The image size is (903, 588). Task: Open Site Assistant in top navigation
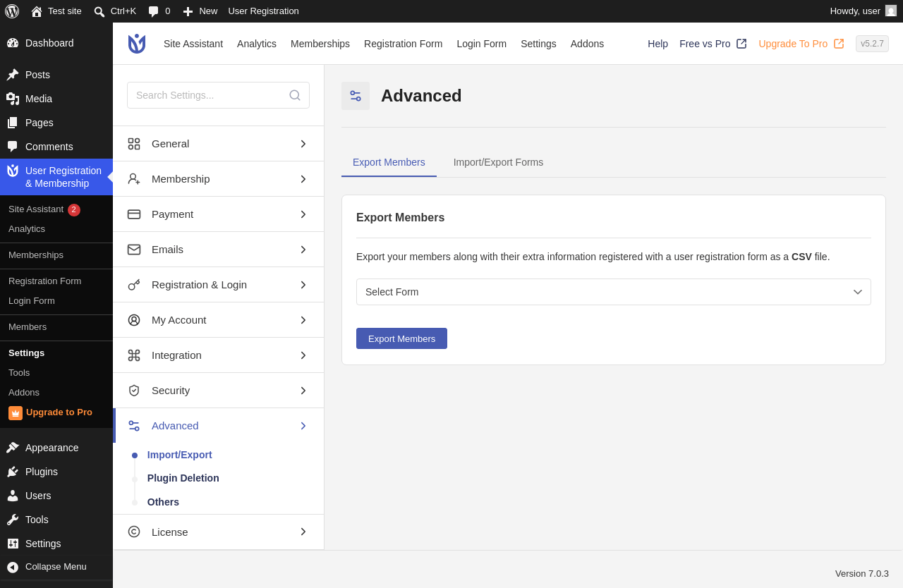[193, 44]
